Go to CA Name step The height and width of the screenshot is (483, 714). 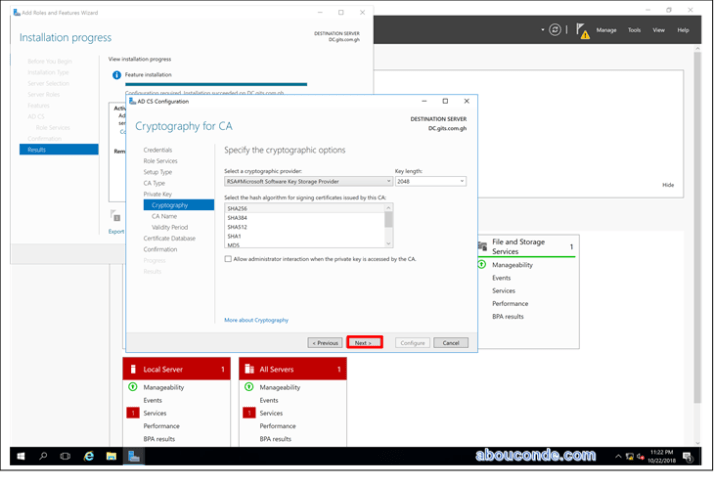[164, 216]
